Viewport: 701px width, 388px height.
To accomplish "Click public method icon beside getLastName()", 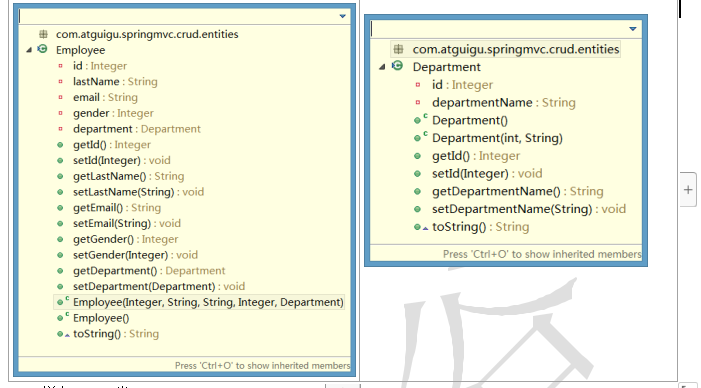I will (x=60, y=176).
